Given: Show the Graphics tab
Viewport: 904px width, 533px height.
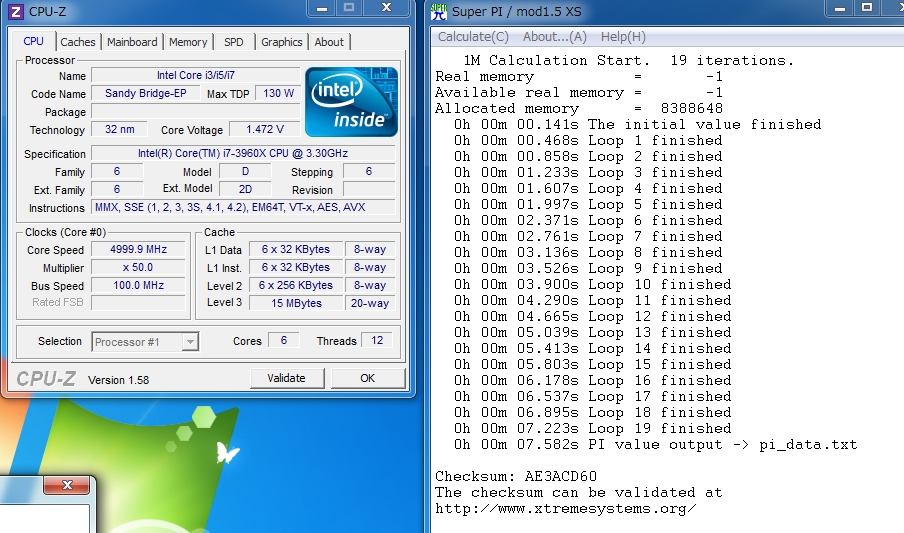Looking at the screenshot, I should 281,42.
